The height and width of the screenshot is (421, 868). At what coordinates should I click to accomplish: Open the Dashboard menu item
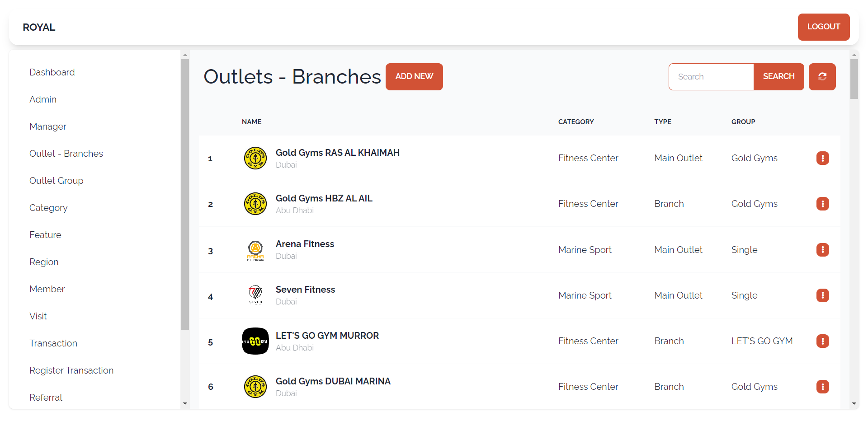52,72
